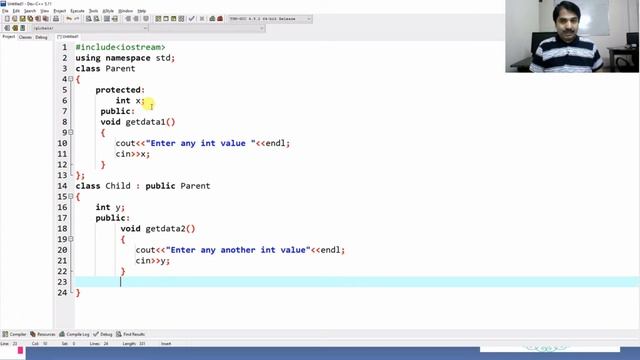Click the highlighted empty line 23 in editor

pyautogui.click(x=357, y=282)
